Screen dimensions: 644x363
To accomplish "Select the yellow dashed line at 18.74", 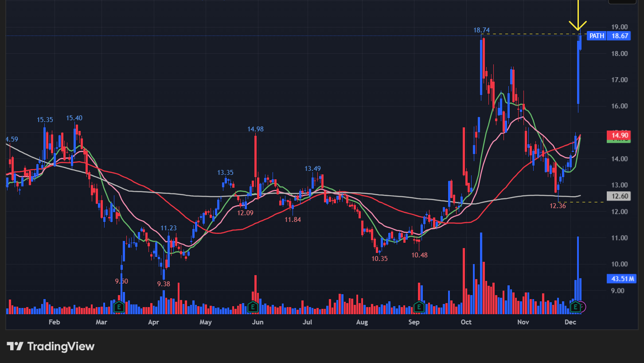I will pos(532,34).
